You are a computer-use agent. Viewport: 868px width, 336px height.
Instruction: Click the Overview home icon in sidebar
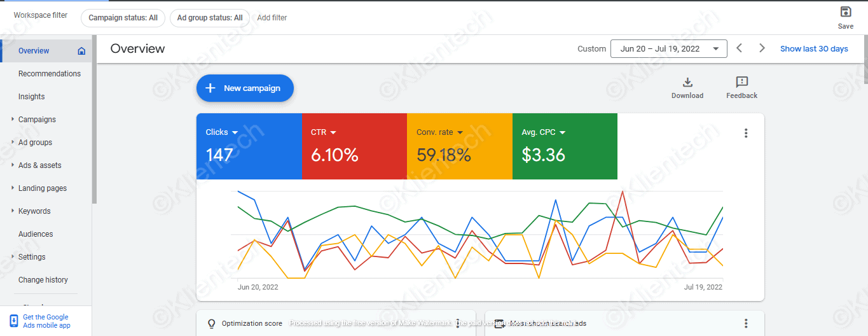[x=81, y=51]
